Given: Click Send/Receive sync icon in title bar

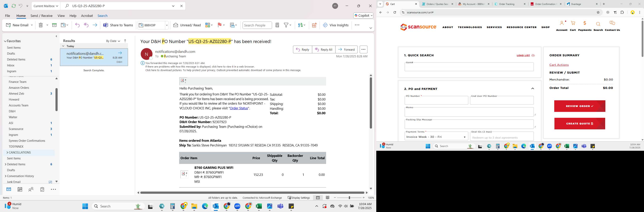Looking at the screenshot, I should [x=14, y=6].
